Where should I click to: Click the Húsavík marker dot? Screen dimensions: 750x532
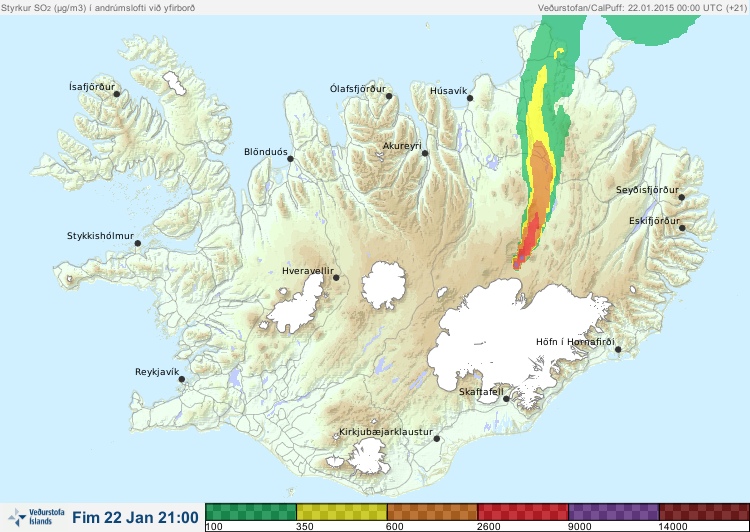click(x=470, y=98)
